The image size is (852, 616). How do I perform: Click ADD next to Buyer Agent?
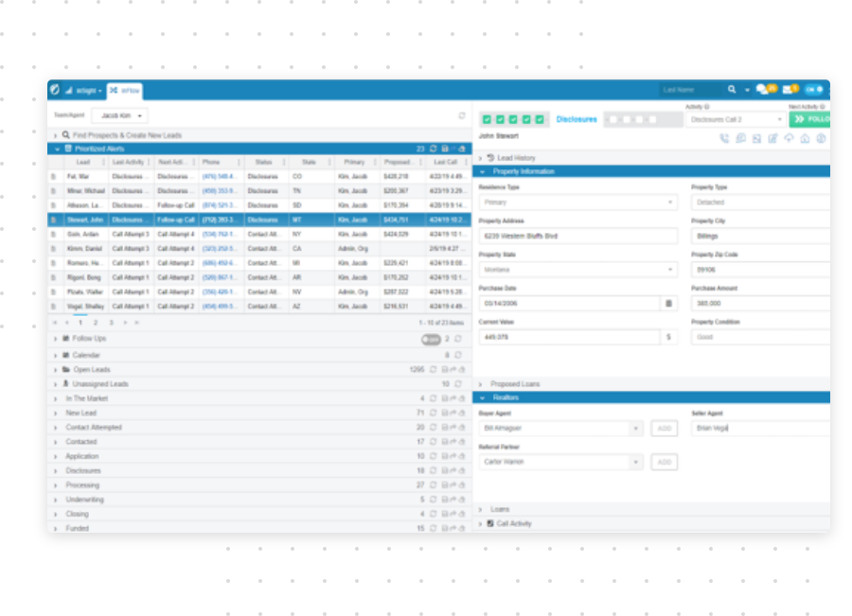665,429
